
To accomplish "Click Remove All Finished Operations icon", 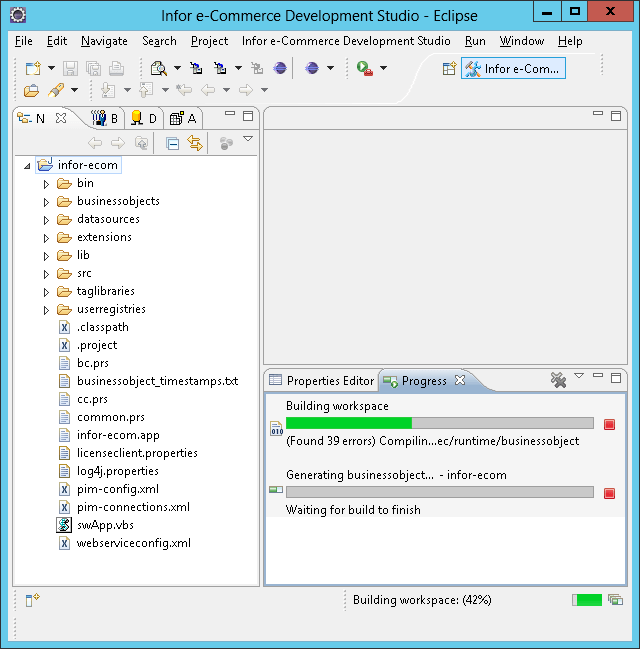I will (558, 380).
